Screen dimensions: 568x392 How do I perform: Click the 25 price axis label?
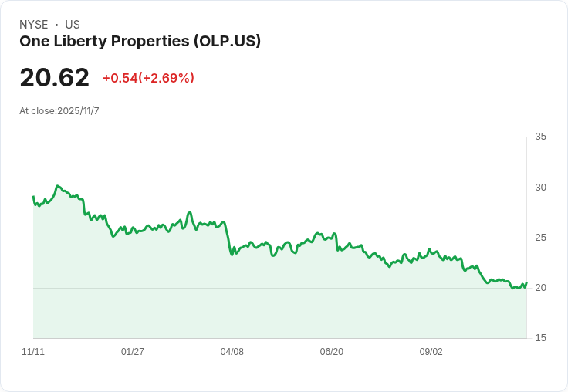(540, 238)
